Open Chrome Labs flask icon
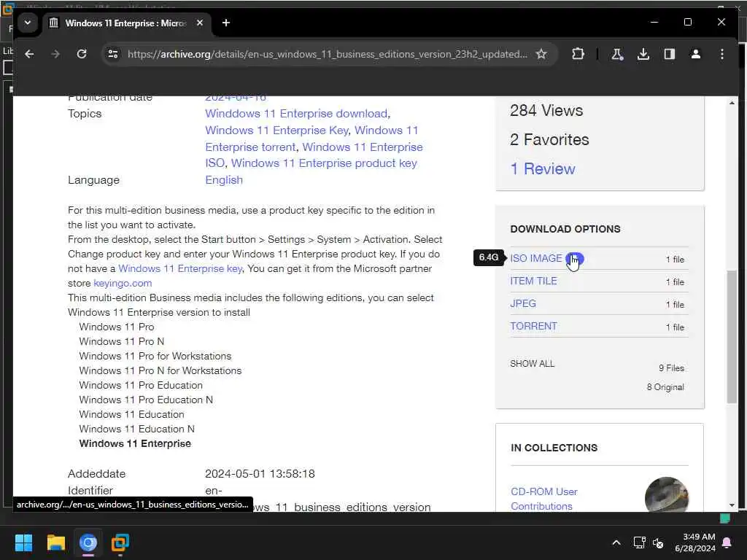 pyautogui.click(x=617, y=54)
